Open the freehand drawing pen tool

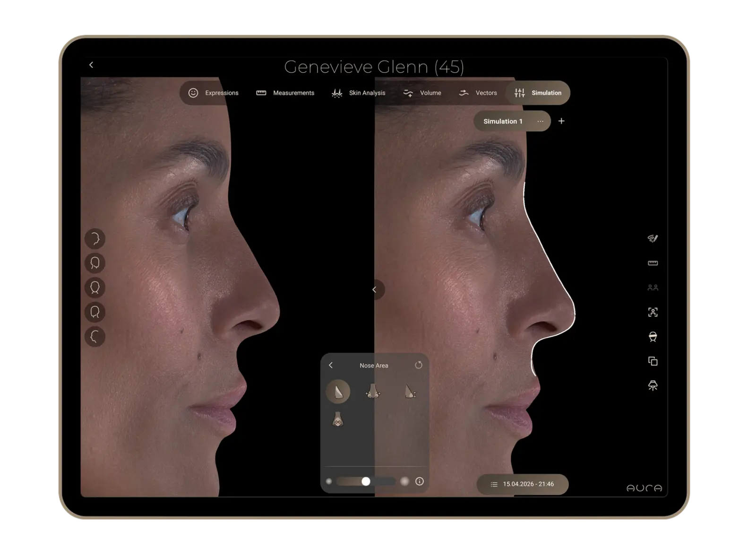[653, 238]
